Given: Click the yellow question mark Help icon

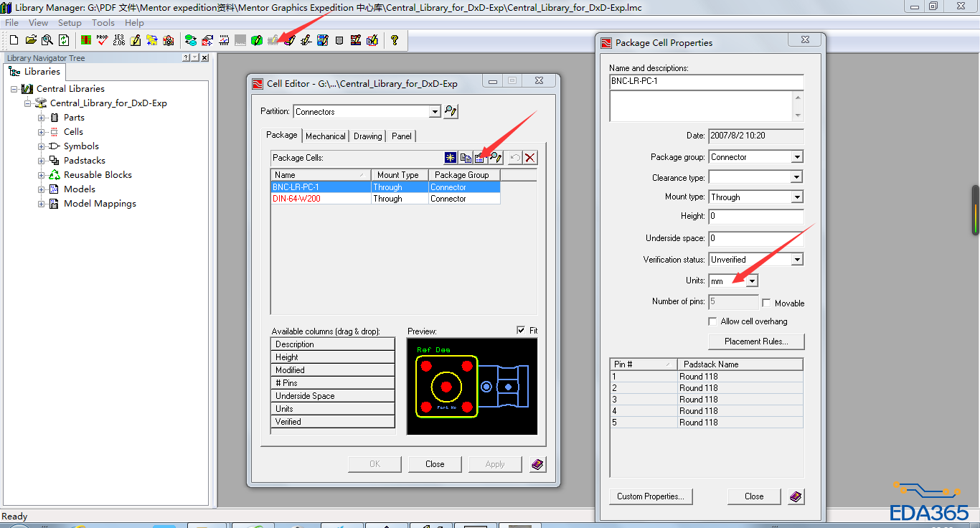Looking at the screenshot, I should pyautogui.click(x=395, y=40).
